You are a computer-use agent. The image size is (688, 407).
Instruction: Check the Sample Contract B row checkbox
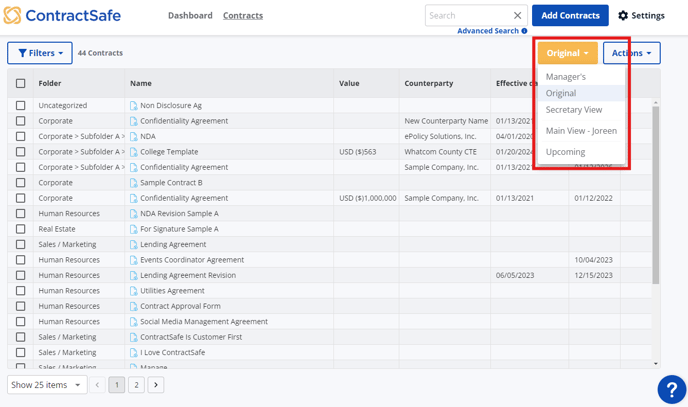(21, 182)
